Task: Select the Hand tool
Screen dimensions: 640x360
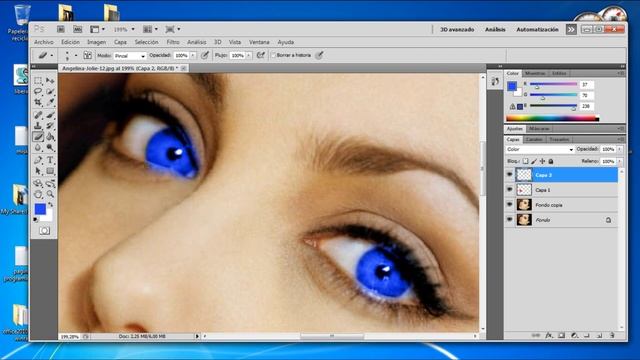Action: click(38, 194)
